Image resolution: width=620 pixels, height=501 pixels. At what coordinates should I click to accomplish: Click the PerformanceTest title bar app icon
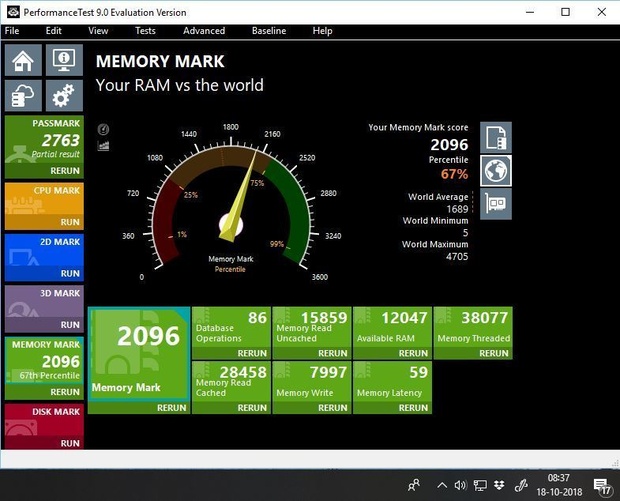tap(13, 12)
